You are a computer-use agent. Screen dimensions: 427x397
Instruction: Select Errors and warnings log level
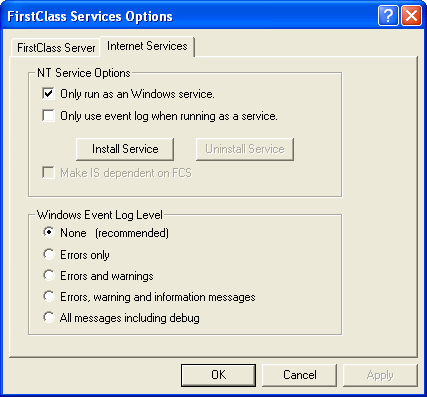click(x=49, y=275)
